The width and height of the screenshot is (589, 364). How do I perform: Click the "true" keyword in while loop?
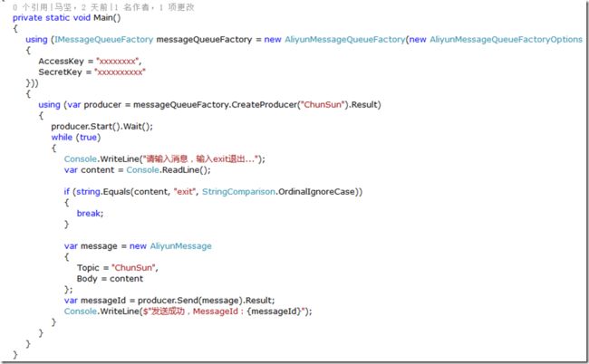coord(88,138)
